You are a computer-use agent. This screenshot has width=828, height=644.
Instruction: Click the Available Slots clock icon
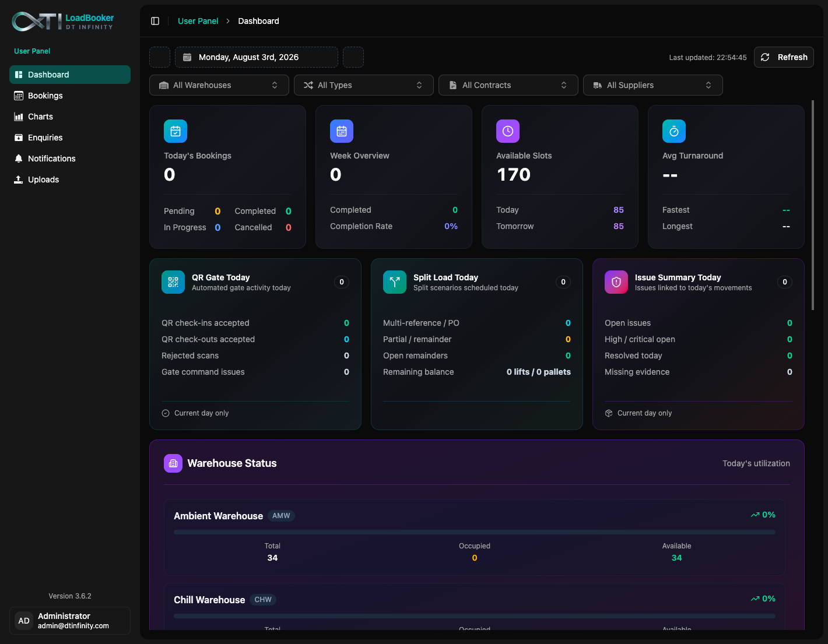click(508, 131)
